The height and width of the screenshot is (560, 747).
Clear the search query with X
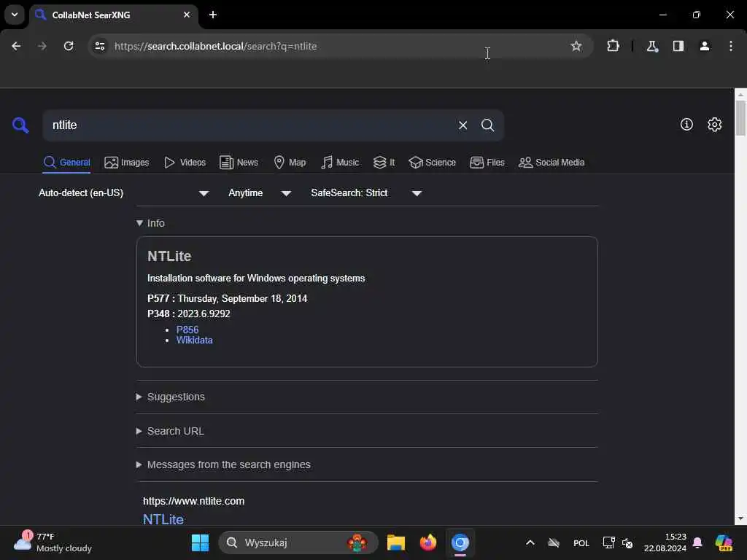pyautogui.click(x=462, y=125)
